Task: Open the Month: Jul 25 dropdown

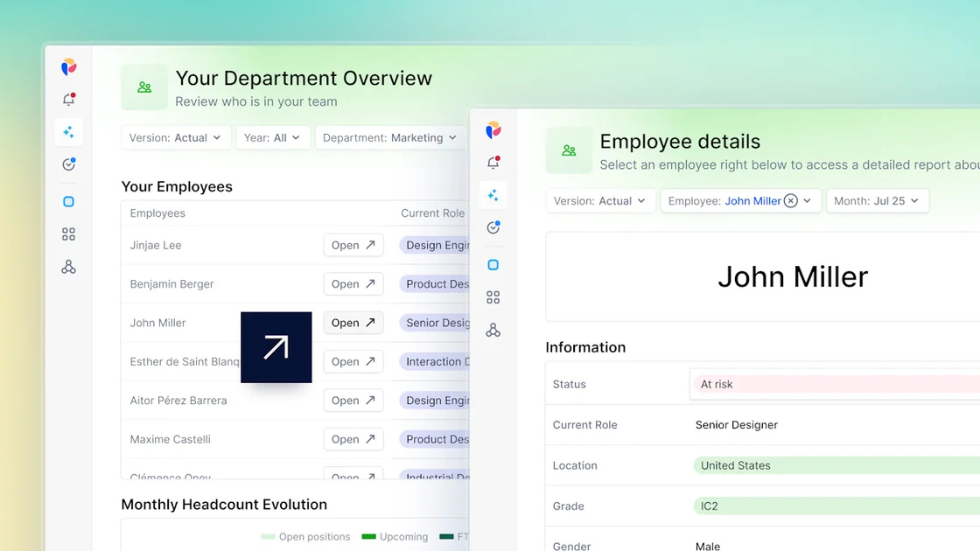Action: point(877,200)
